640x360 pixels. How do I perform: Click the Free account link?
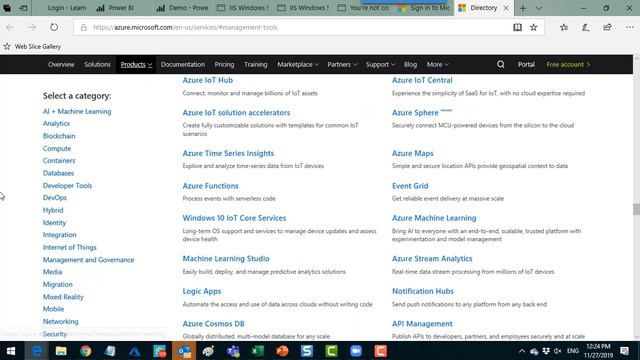[x=568, y=64]
